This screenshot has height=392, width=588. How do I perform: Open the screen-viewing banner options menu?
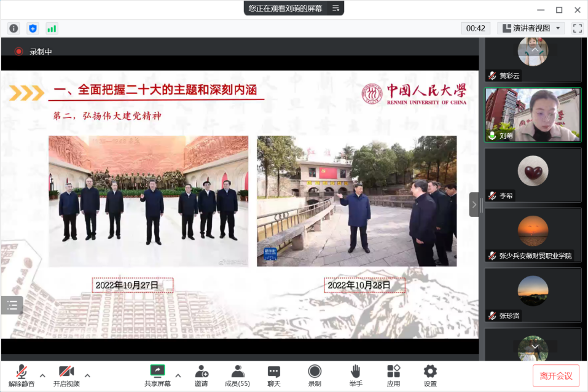335,8
